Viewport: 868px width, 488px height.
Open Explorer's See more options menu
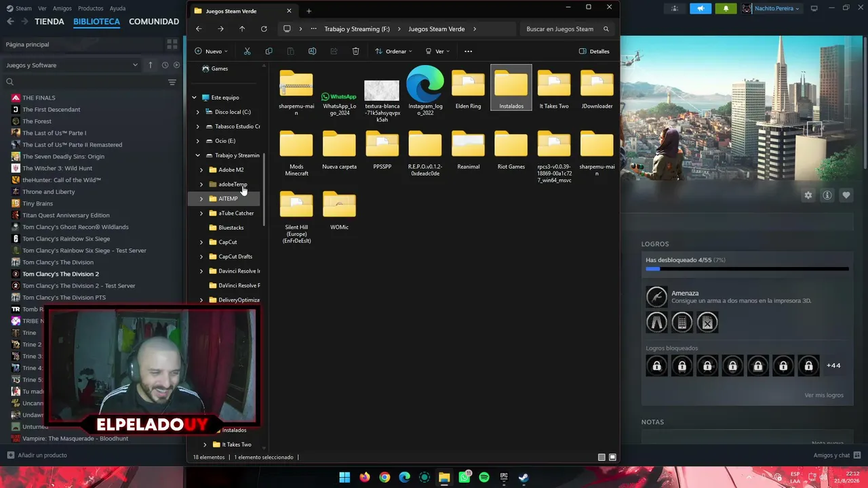coord(467,52)
